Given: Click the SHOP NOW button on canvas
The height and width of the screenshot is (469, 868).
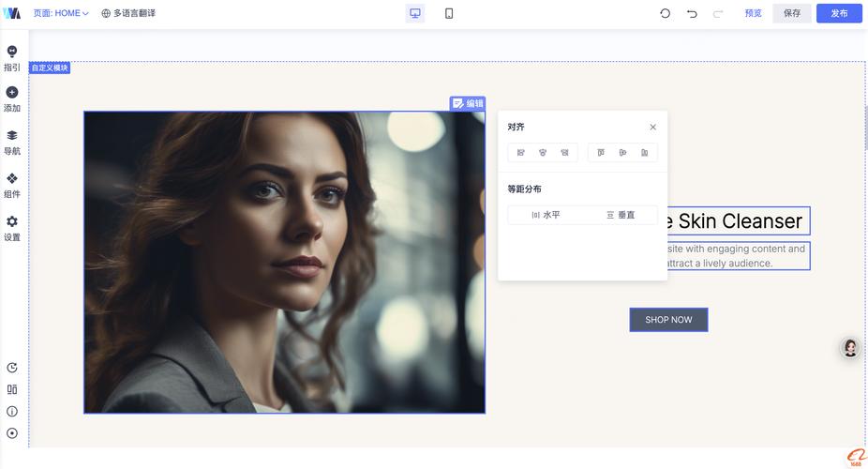Looking at the screenshot, I should (668, 320).
